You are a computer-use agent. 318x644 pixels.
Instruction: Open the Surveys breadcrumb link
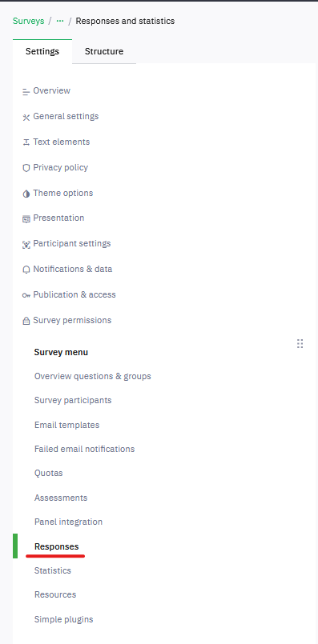click(x=28, y=21)
